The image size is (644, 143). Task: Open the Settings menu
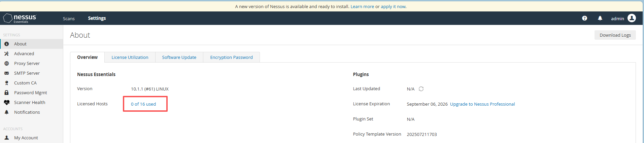coord(97,18)
